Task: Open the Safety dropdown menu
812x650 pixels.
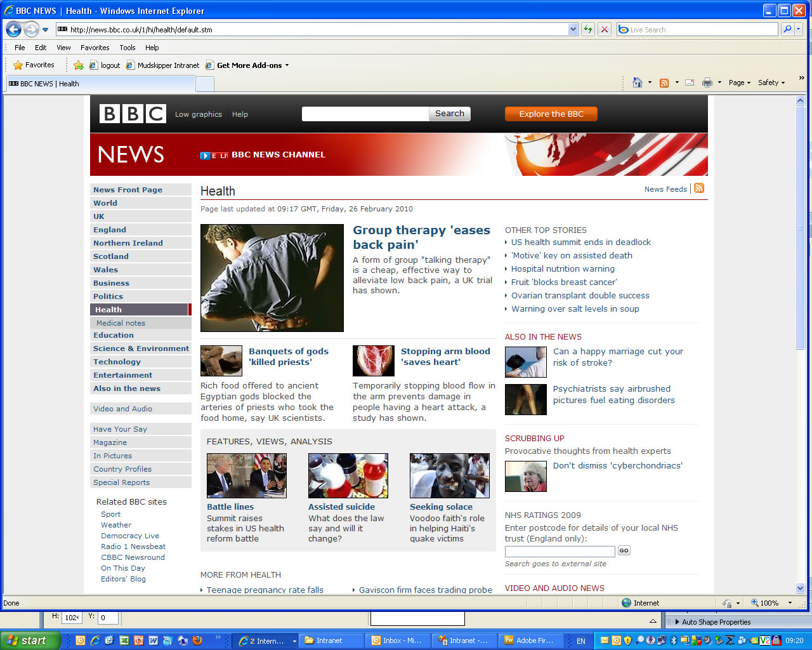Action: (x=771, y=83)
